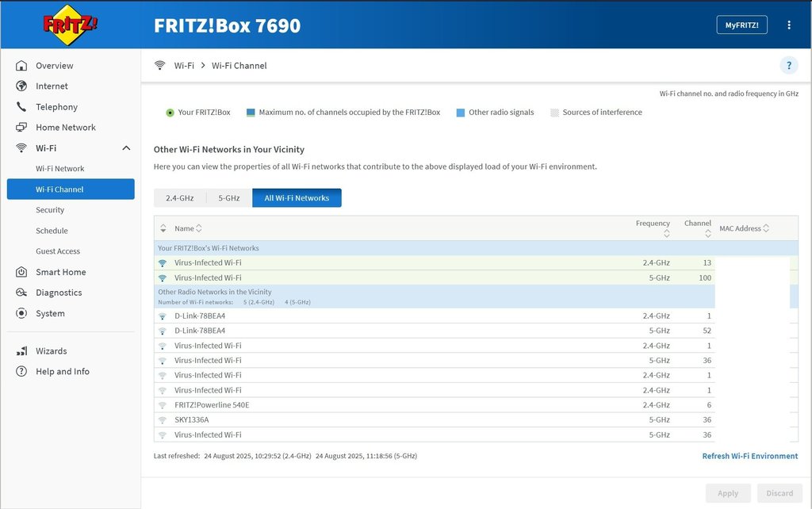Switch to the 5-GHz tab
This screenshot has width=812, height=509.
[229, 198]
